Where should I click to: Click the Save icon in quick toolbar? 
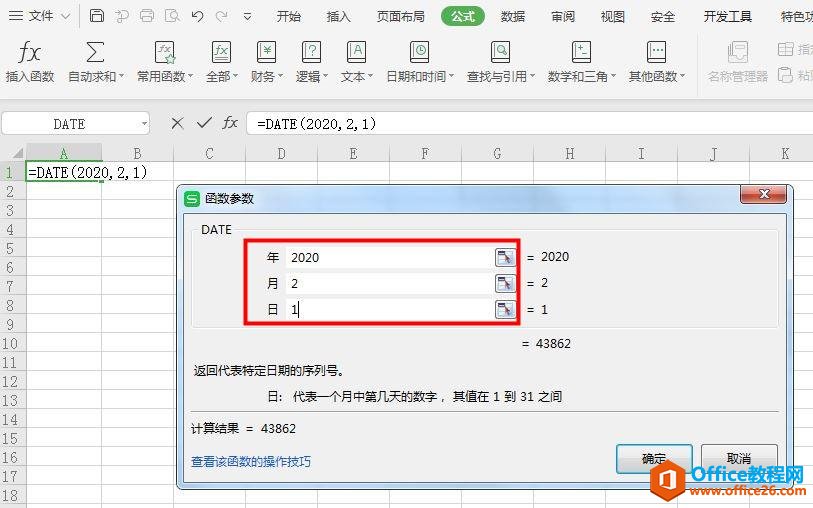point(96,16)
